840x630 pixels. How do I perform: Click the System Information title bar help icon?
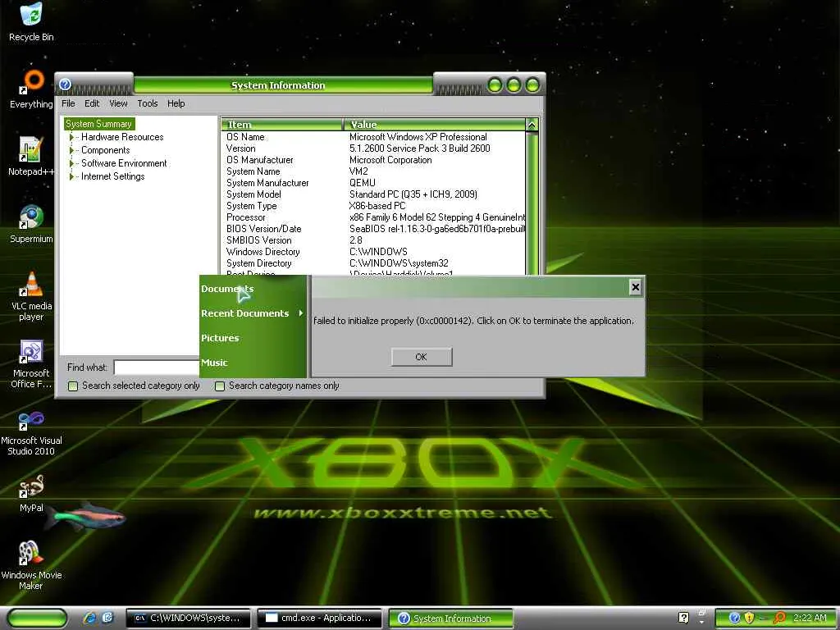65,84
